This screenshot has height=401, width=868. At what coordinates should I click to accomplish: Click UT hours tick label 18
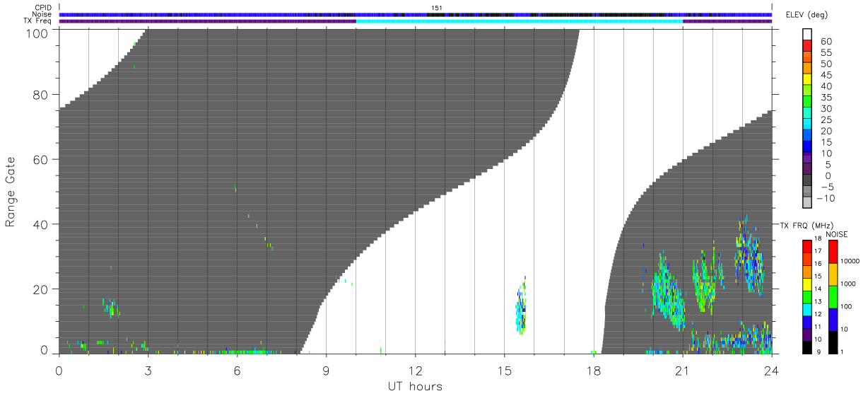[x=594, y=369]
